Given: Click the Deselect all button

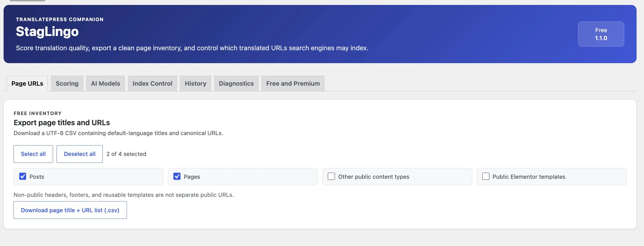Looking at the screenshot, I should [x=80, y=154].
